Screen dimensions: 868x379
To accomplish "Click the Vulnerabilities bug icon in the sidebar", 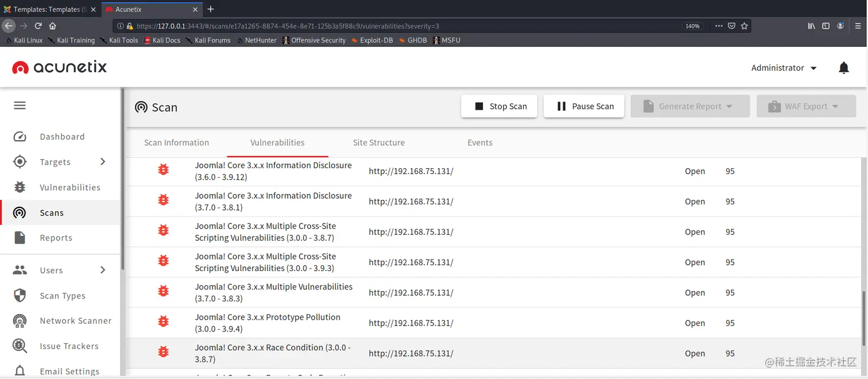I will coord(20,187).
